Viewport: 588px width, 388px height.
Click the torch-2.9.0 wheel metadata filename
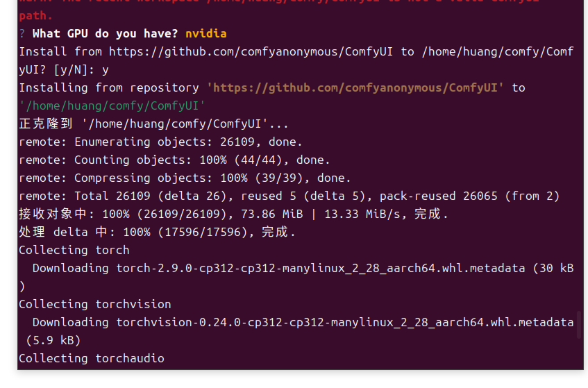pos(321,268)
